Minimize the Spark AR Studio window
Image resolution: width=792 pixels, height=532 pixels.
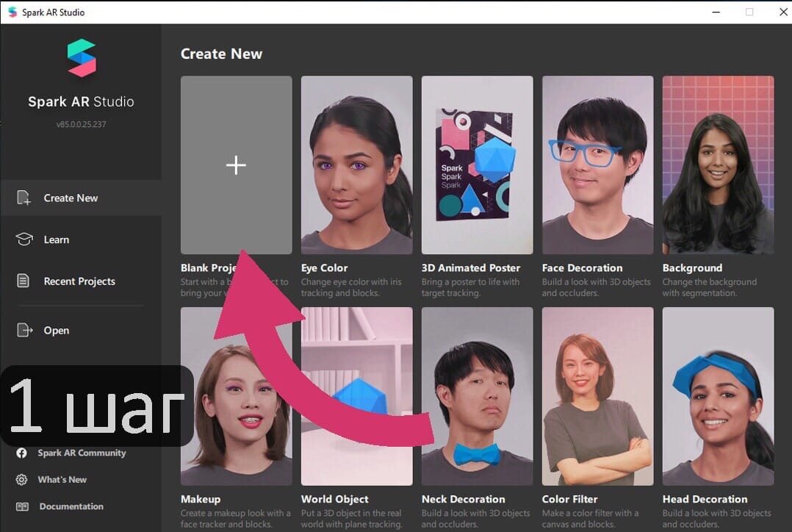[x=716, y=12]
